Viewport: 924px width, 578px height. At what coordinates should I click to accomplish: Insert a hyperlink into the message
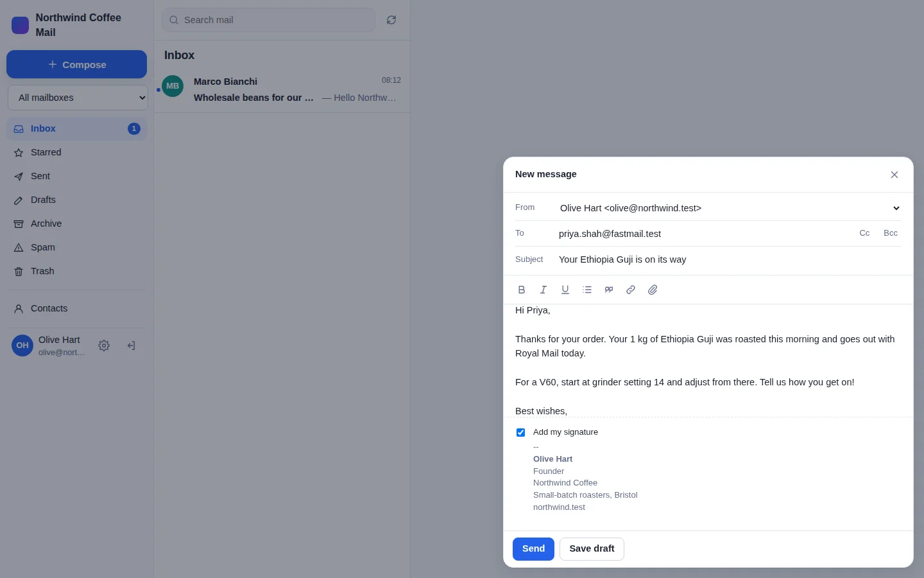(631, 290)
